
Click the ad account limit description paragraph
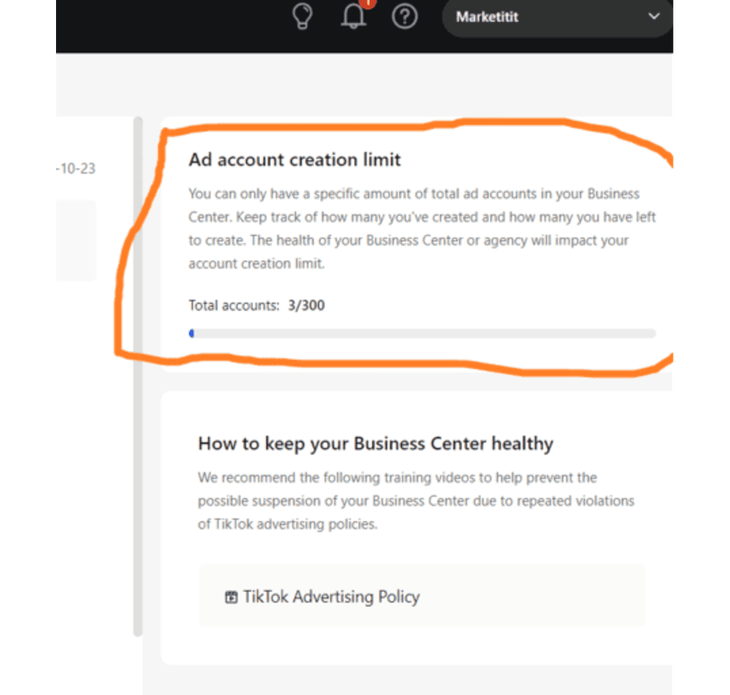tap(422, 228)
